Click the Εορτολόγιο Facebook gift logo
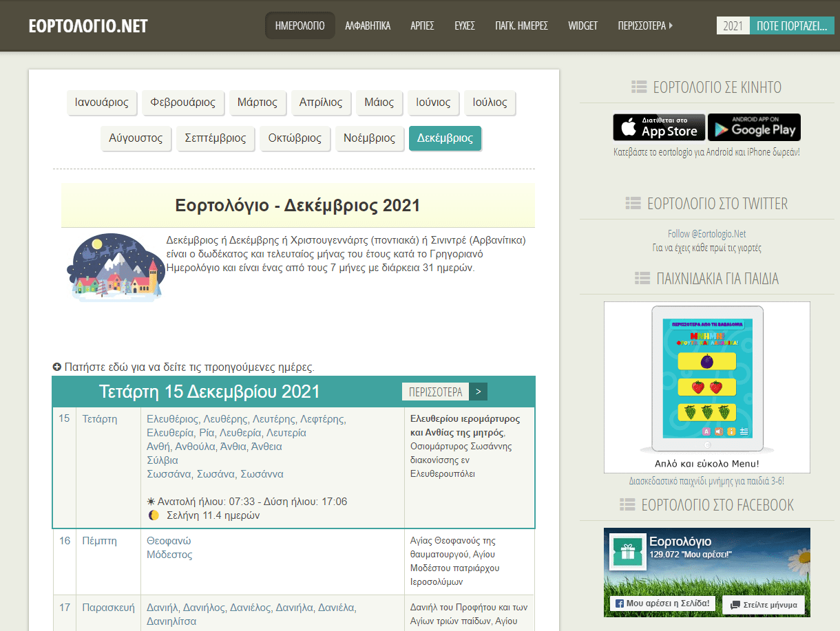Viewport: 840px width, 631px height. [626, 551]
